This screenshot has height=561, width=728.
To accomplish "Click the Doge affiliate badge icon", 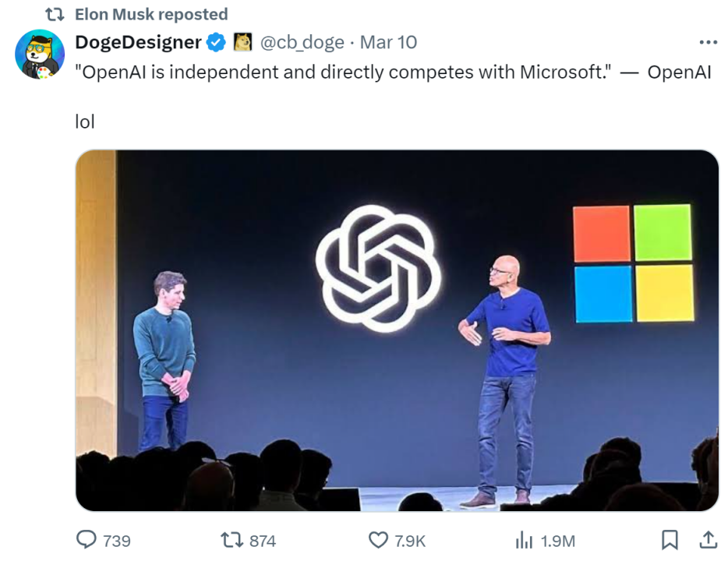I will click(242, 43).
